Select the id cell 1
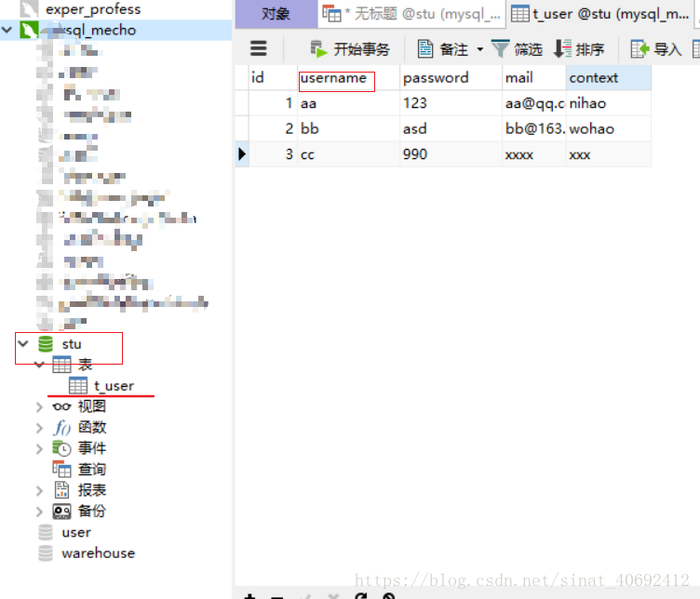The height and width of the screenshot is (599, 700). pos(273,103)
